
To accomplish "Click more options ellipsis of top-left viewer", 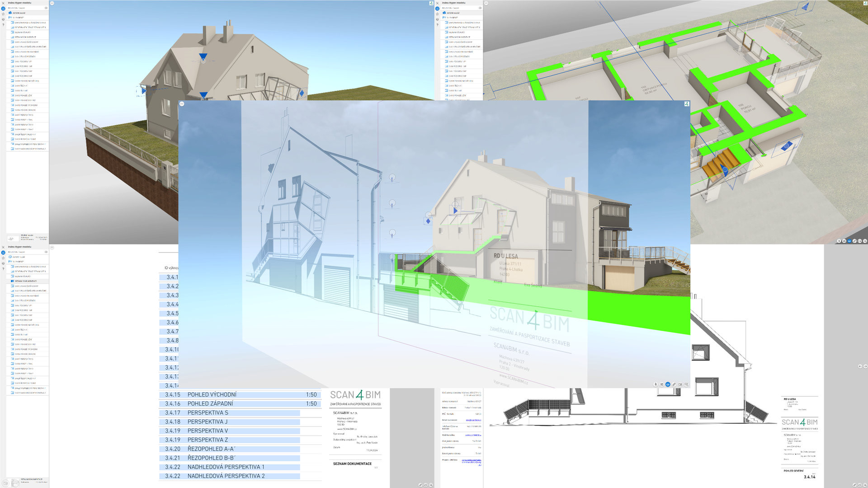I will pyautogui.click(x=52, y=3).
